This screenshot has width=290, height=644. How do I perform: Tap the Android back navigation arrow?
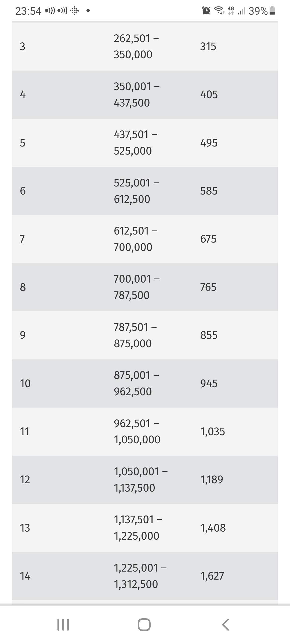tap(226, 624)
